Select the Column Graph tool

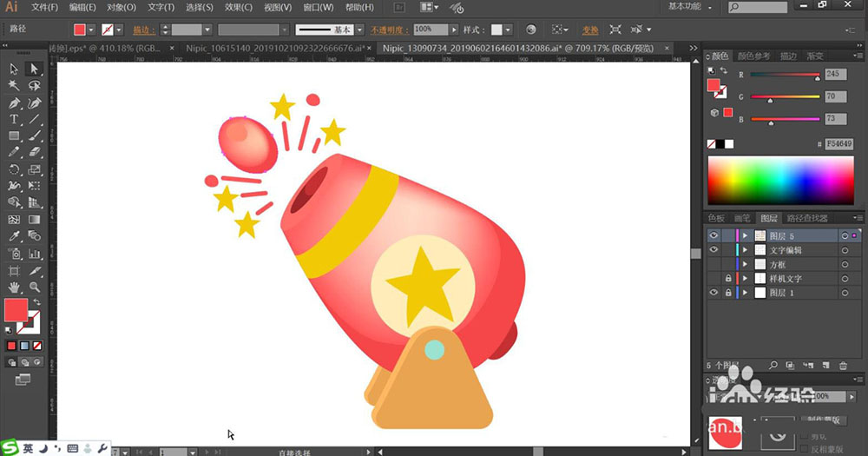35,254
